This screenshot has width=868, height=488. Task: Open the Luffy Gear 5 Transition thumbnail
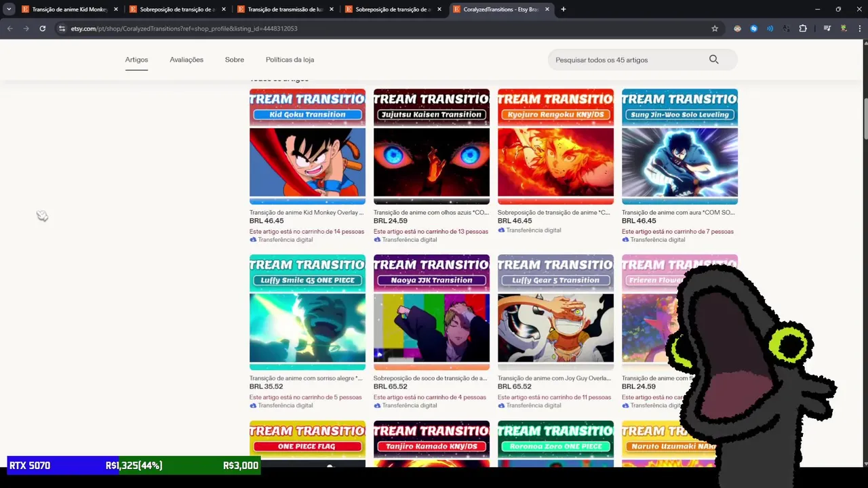(x=555, y=312)
